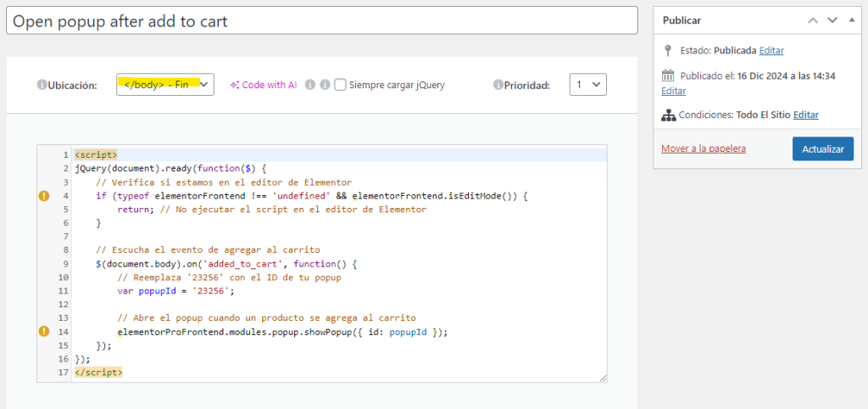
Task: Click the warning icon on line 4
Action: 44,196
